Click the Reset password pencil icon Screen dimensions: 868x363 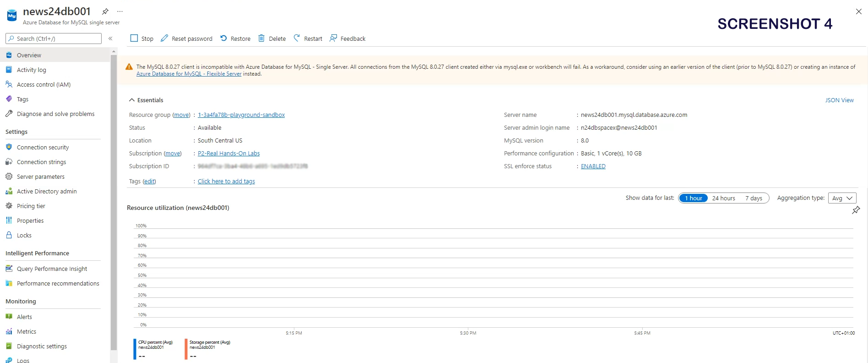[x=164, y=38]
